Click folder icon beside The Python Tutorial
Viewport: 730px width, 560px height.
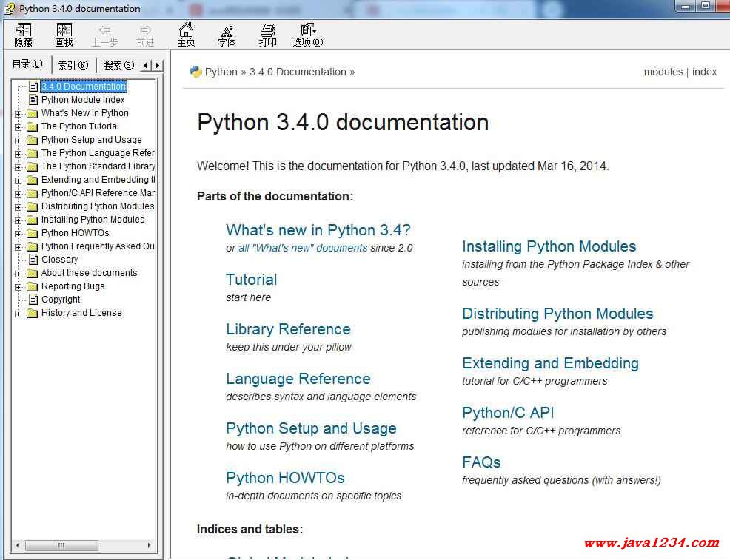tap(32, 126)
